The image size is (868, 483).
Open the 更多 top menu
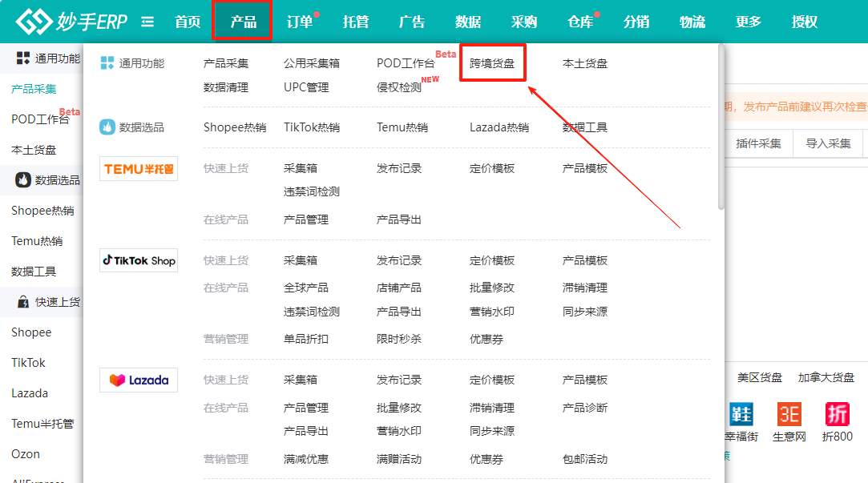[749, 22]
